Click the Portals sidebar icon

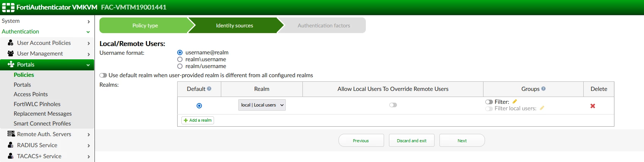[11, 64]
